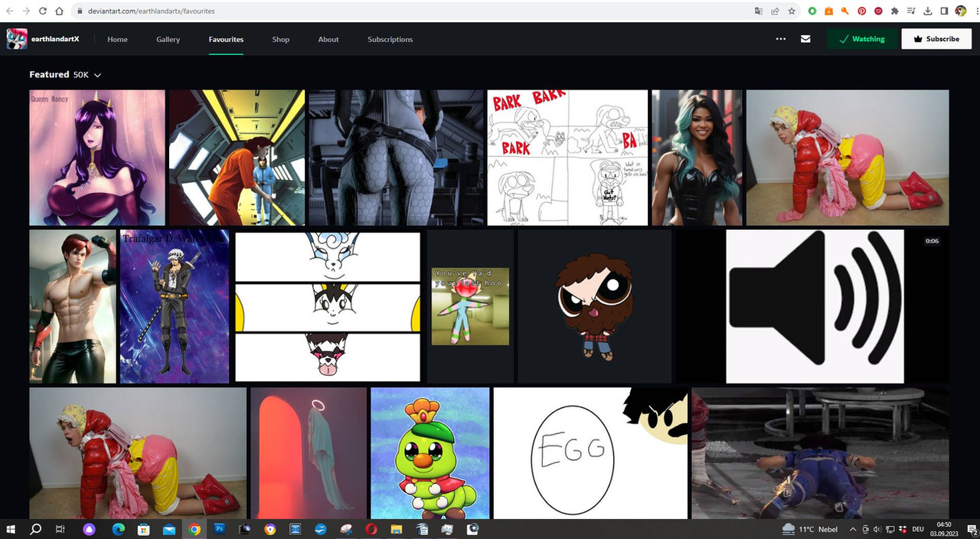This screenshot has width=980, height=539.
Task: Click the share page icon in address bar
Action: pyautogui.click(x=775, y=11)
